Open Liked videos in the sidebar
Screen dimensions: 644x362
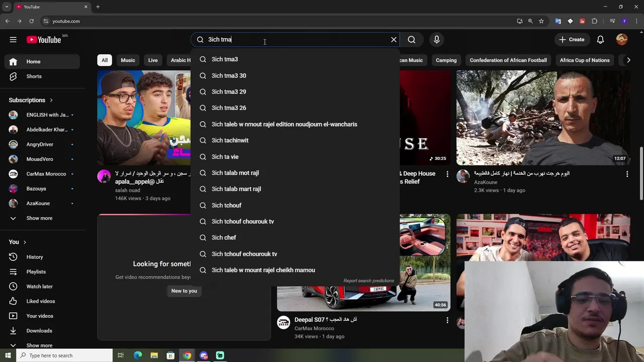point(42,301)
